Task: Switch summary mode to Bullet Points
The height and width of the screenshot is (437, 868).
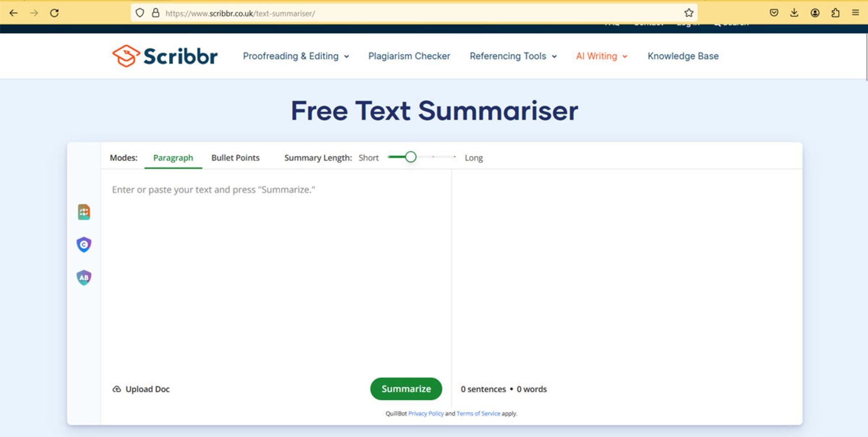Action: coord(235,157)
